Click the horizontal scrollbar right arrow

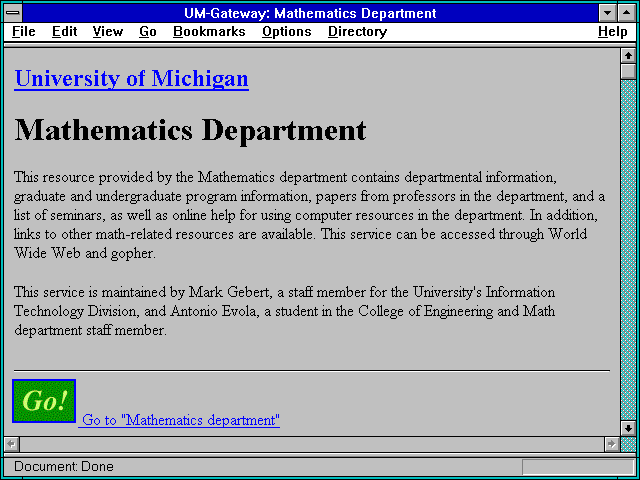click(611, 444)
